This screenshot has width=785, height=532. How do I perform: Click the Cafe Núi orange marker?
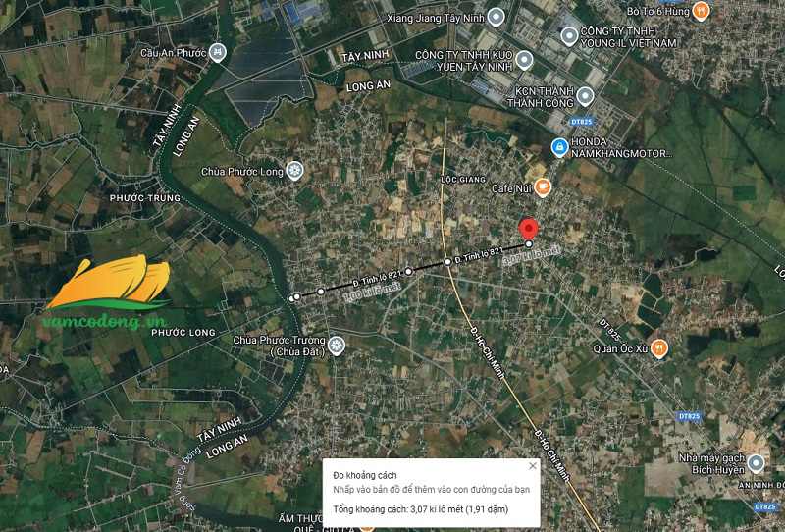click(x=543, y=187)
